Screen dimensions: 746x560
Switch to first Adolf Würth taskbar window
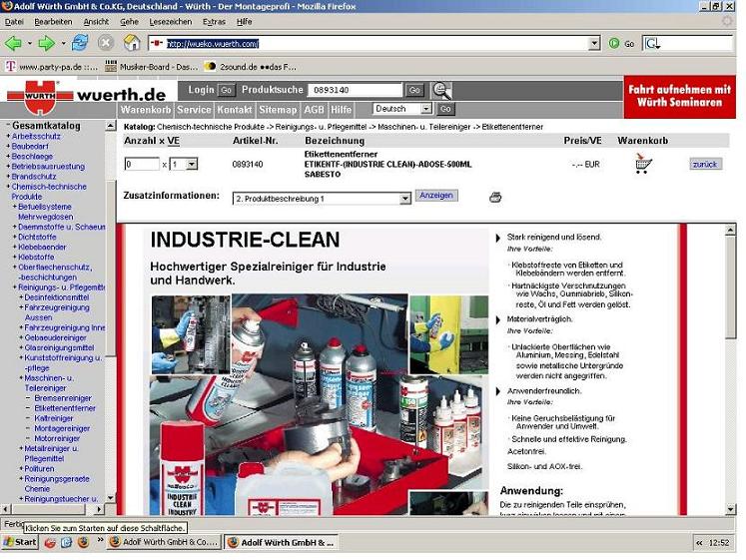point(164,542)
